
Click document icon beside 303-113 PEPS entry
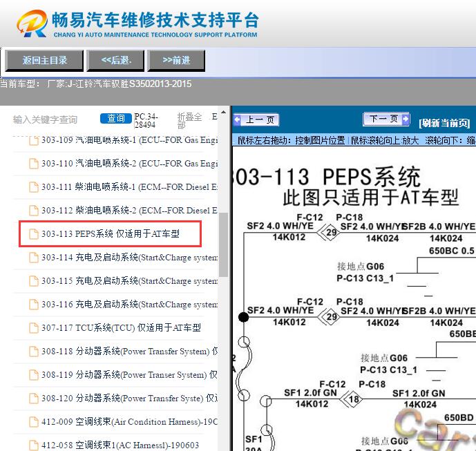click(34, 233)
